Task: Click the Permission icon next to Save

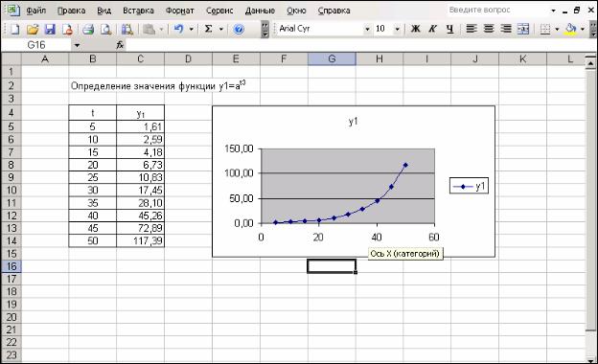Action: coord(67,29)
